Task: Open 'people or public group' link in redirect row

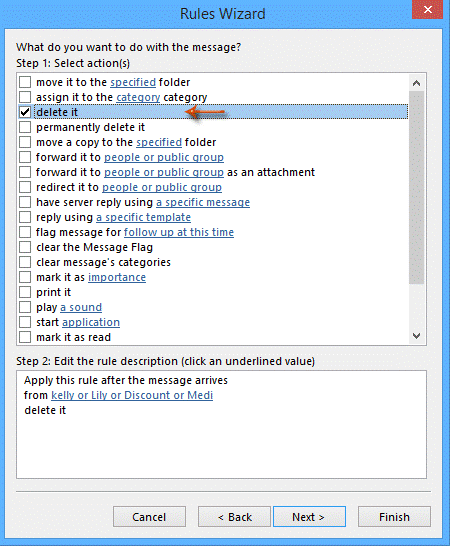Action: 162,187
